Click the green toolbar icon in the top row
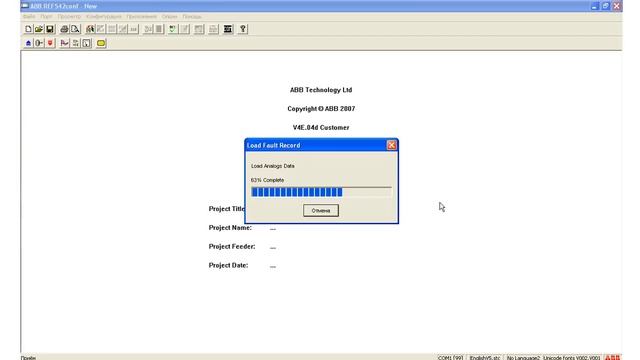Screen dimensions: 640x360 (x=173, y=29)
